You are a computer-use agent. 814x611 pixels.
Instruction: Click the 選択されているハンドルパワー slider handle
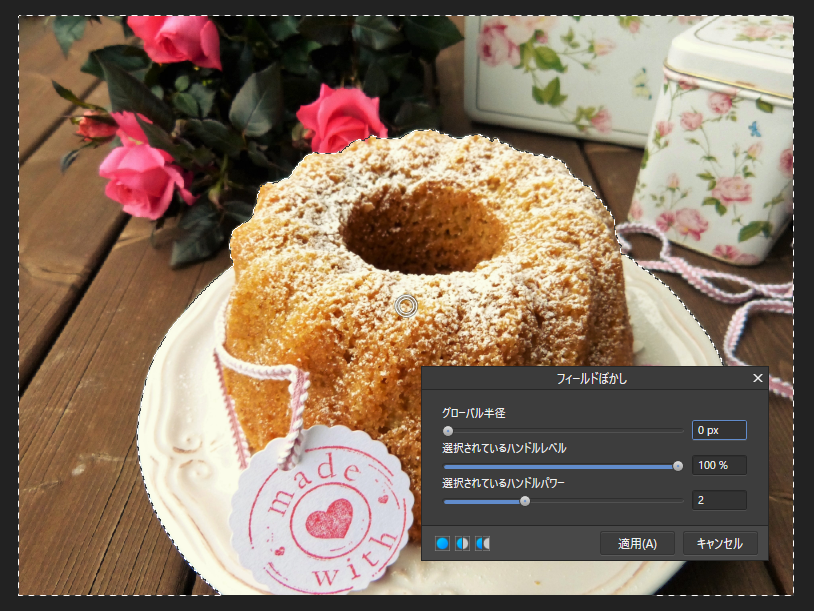click(x=525, y=501)
